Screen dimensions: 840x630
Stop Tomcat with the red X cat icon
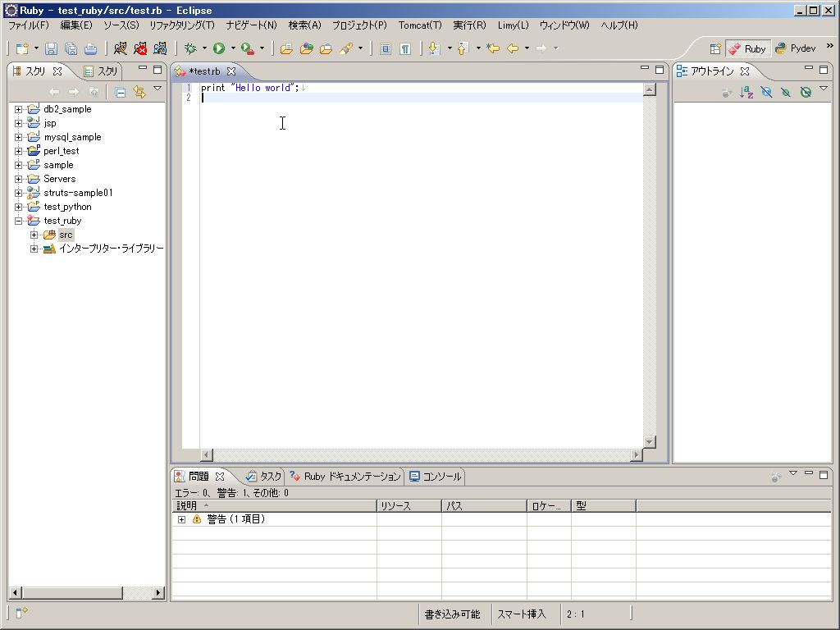(x=140, y=48)
